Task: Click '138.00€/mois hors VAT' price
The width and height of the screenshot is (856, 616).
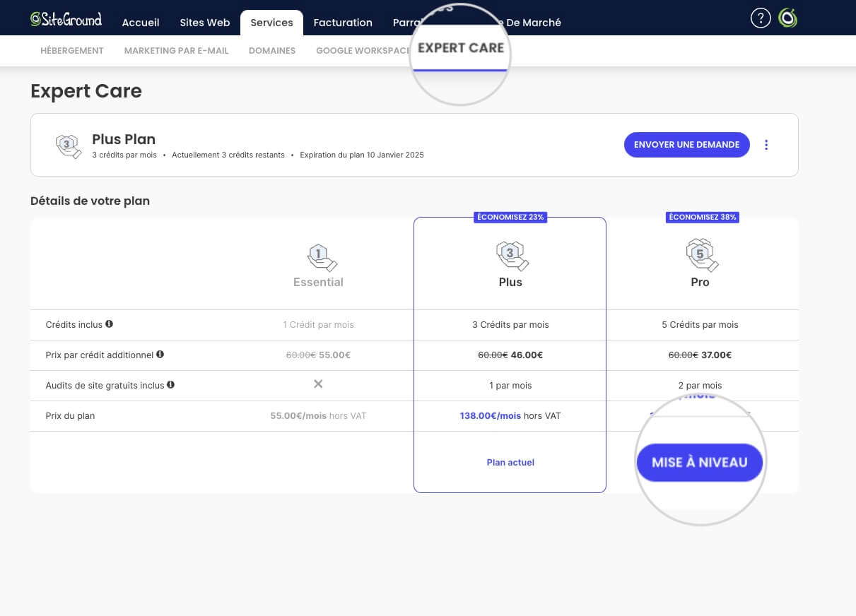Action: [510, 416]
